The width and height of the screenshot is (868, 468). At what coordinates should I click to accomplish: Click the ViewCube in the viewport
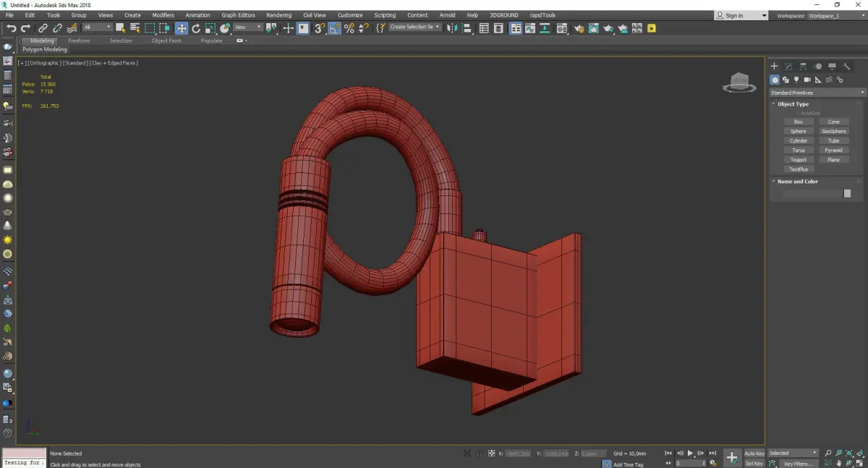[739, 82]
